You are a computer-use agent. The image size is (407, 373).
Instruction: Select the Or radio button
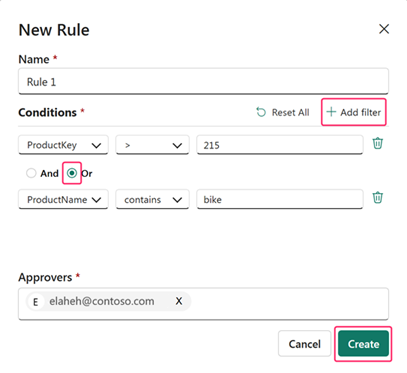pyautogui.click(x=72, y=173)
